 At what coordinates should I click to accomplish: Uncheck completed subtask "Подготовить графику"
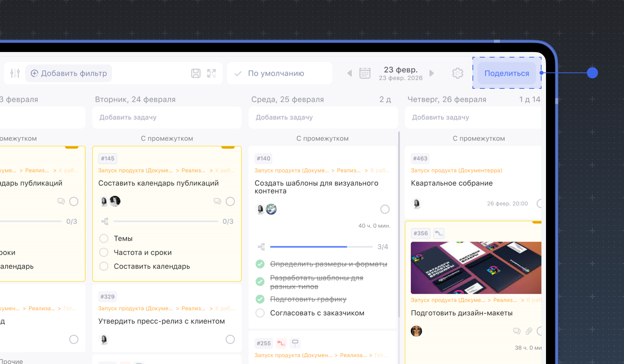[260, 299]
